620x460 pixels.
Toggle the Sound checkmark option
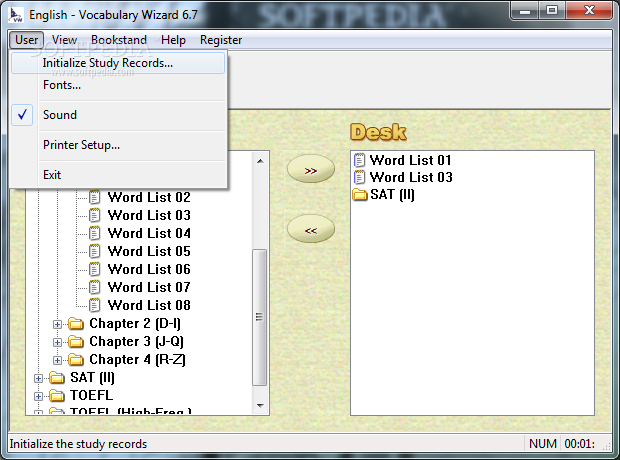[x=118, y=115]
